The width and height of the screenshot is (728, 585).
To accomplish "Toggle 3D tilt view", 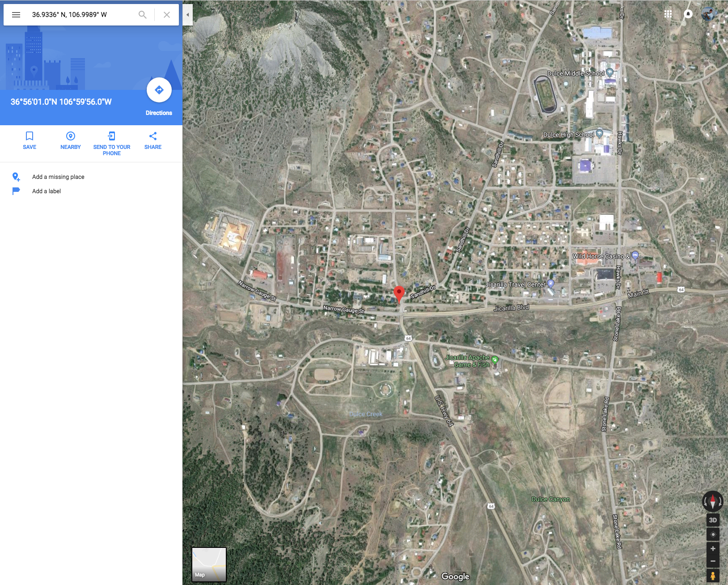I will pos(713,520).
